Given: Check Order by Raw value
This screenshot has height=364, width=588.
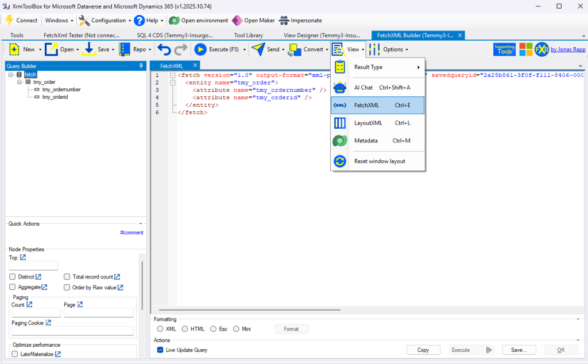Looking at the screenshot, I should pos(67,287).
